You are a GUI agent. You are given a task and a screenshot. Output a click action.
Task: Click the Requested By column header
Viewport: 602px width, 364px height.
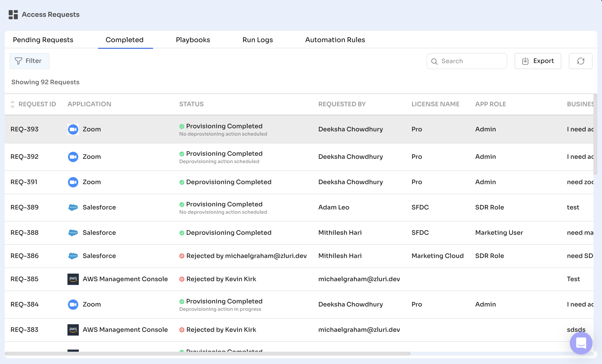(x=342, y=104)
